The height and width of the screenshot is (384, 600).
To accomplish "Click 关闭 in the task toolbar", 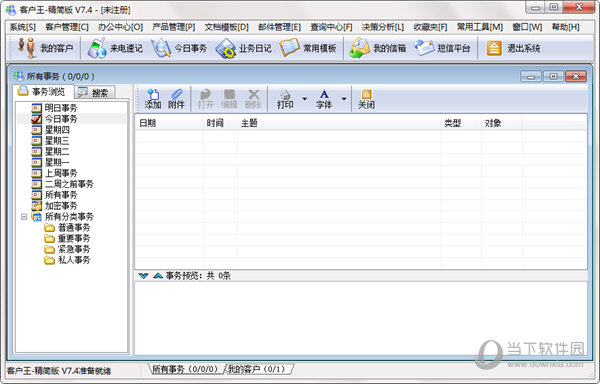I will pyautogui.click(x=366, y=99).
